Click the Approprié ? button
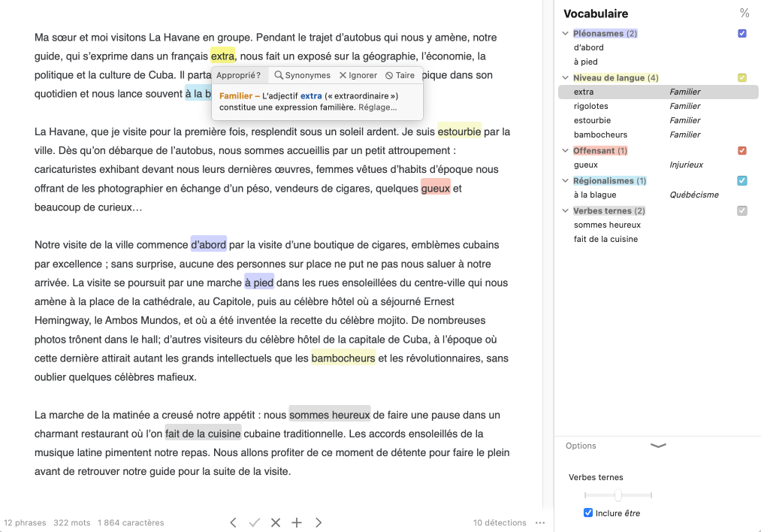The height and width of the screenshot is (532, 761). 238,75
